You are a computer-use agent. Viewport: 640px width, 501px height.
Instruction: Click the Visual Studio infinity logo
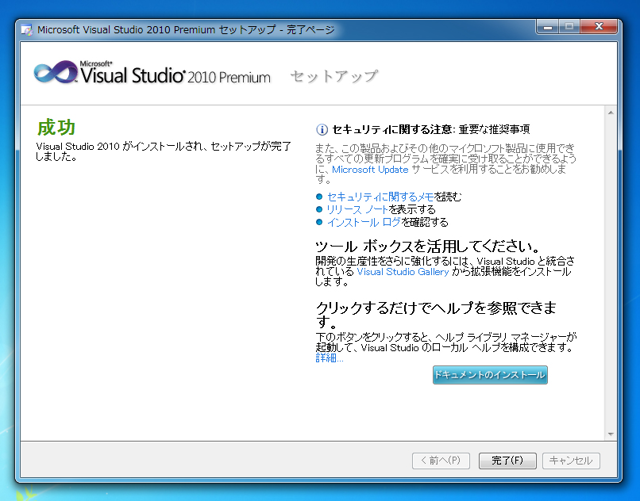click(56, 72)
